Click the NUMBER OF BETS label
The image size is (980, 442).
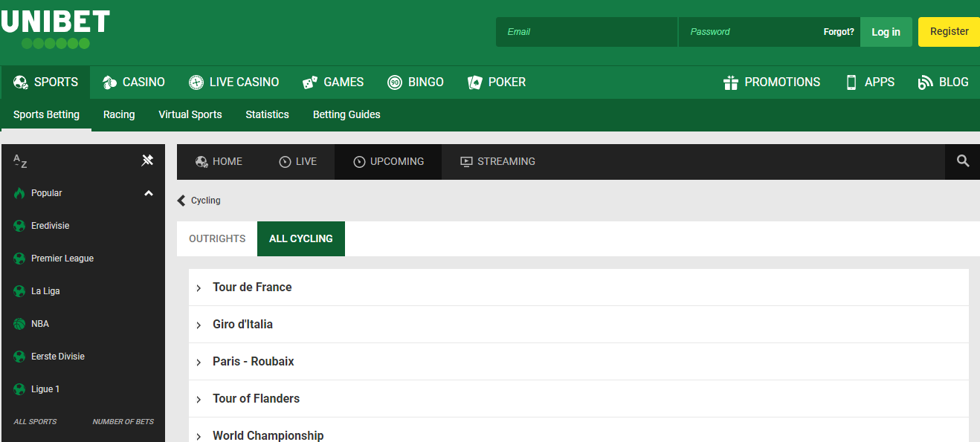pos(123,422)
